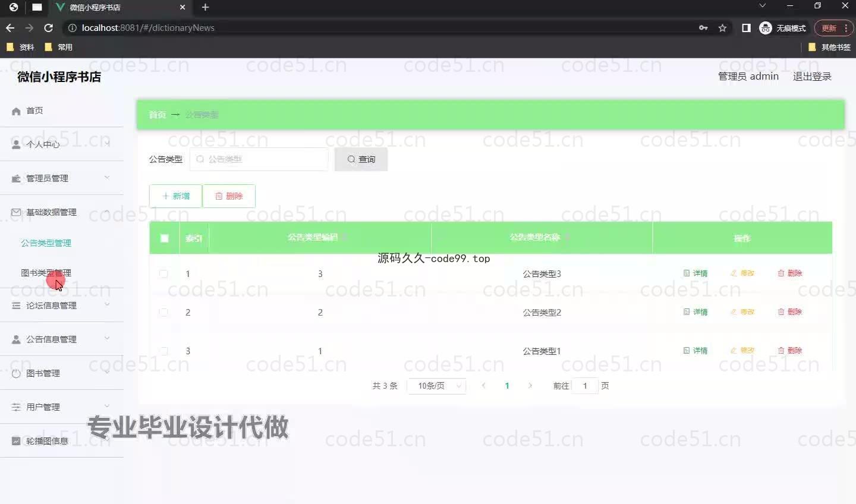
Task: Click the image icon beside 轮播图信息
Action: 16,441
